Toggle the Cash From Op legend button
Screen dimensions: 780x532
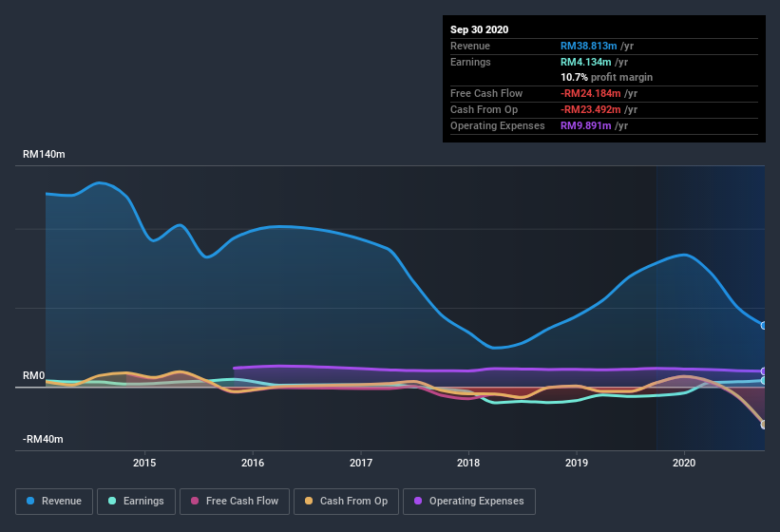click(x=346, y=502)
